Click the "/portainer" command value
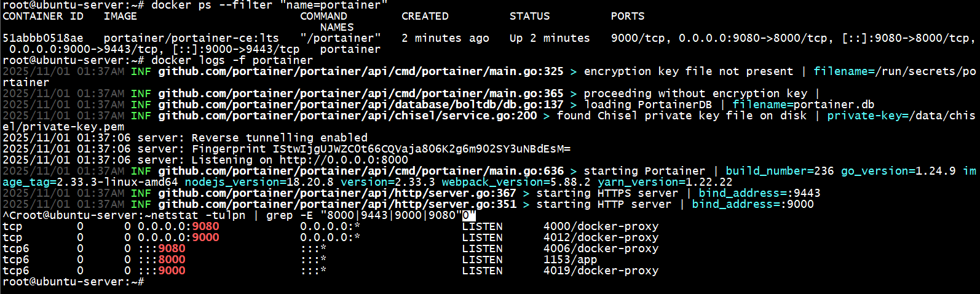 (341, 38)
